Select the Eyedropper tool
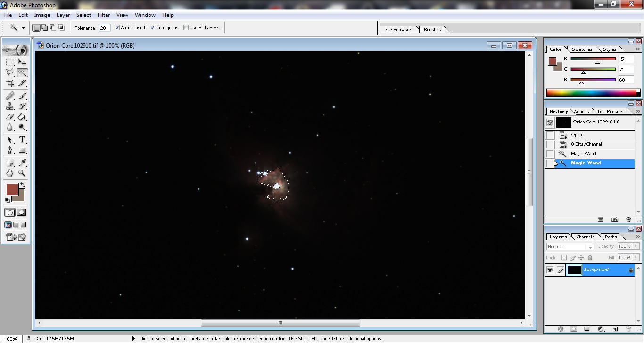 [x=22, y=163]
